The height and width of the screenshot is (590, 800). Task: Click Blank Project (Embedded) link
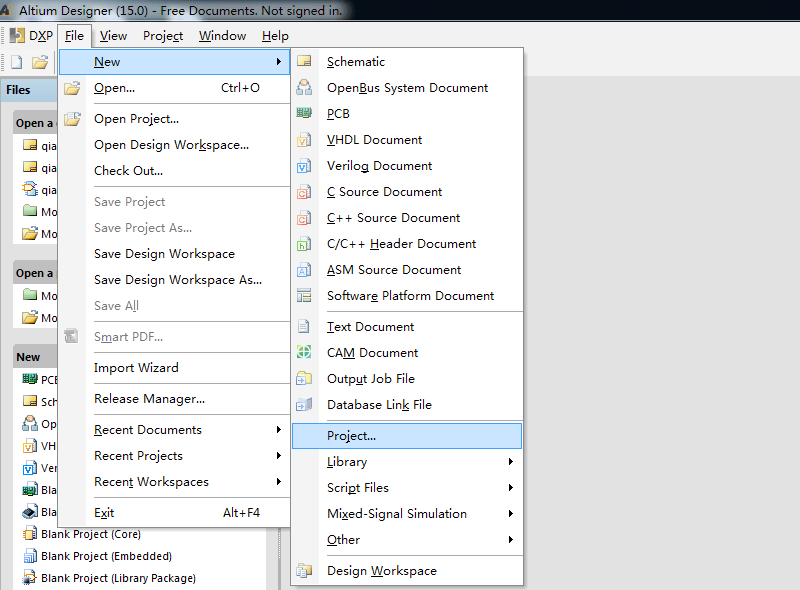(106, 556)
